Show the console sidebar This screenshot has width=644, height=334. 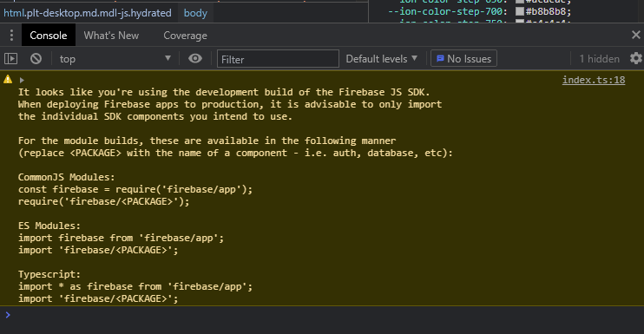(x=11, y=59)
